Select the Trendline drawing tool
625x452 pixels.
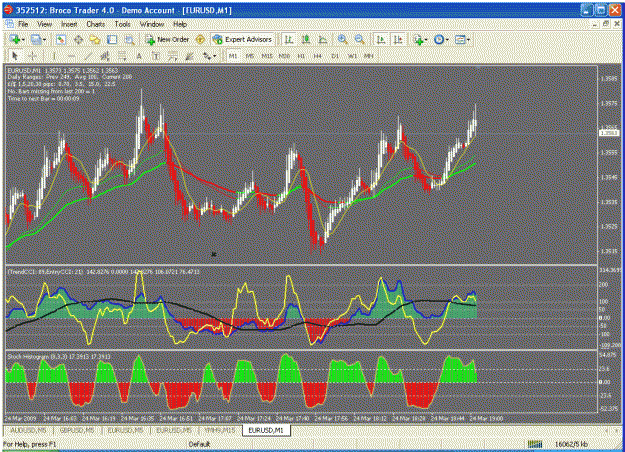pyautogui.click(x=88, y=56)
